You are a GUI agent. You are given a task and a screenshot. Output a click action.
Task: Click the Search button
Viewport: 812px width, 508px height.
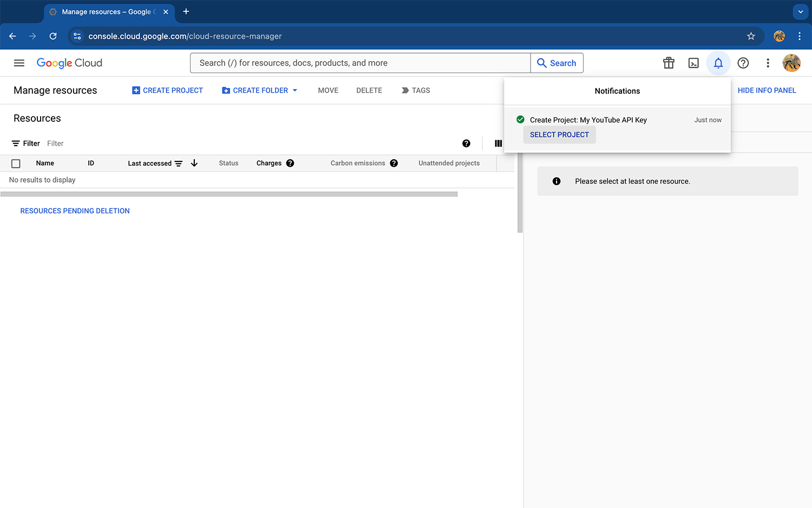(x=556, y=63)
